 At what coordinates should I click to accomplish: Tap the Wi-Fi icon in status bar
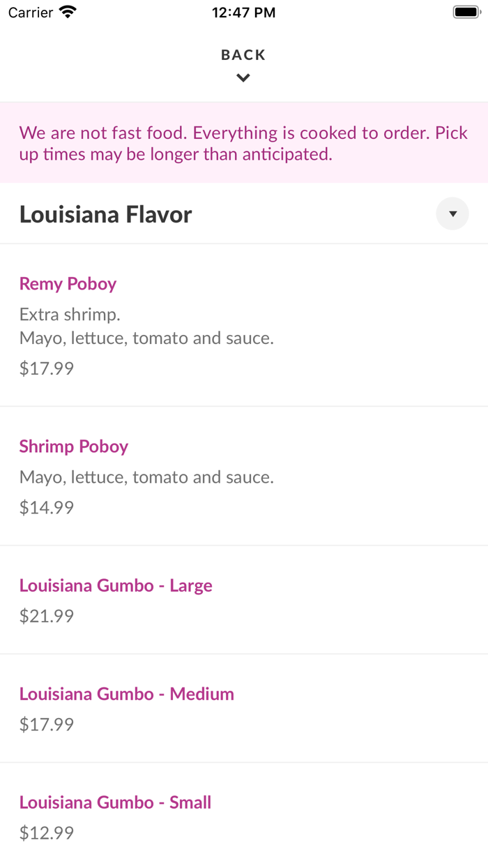tap(66, 11)
